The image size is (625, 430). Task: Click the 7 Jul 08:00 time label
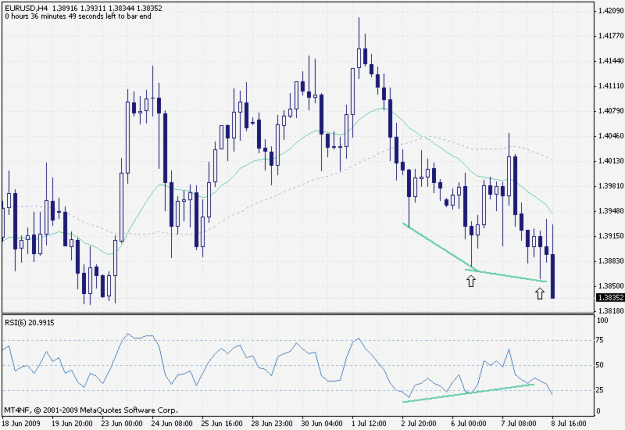[518, 423]
